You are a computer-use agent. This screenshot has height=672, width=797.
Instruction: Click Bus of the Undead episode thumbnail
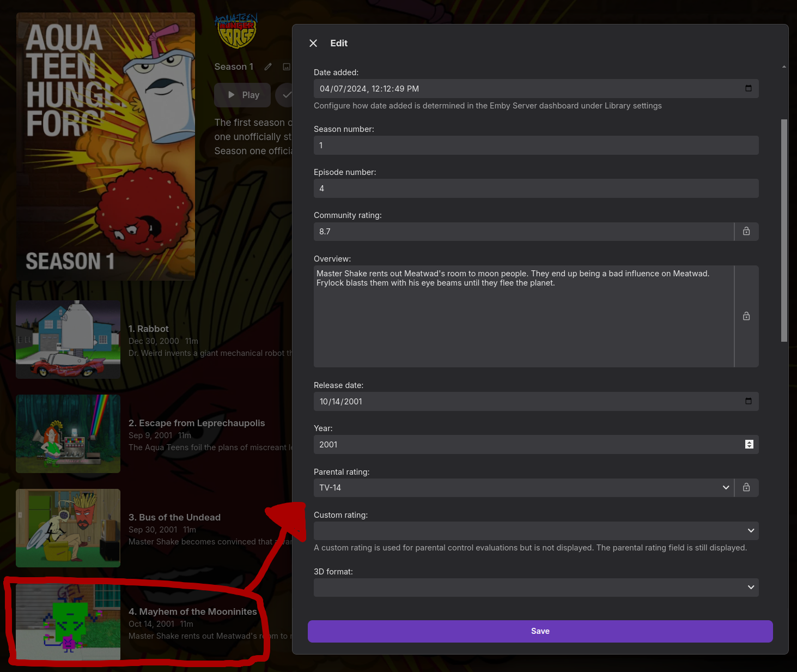(x=68, y=528)
